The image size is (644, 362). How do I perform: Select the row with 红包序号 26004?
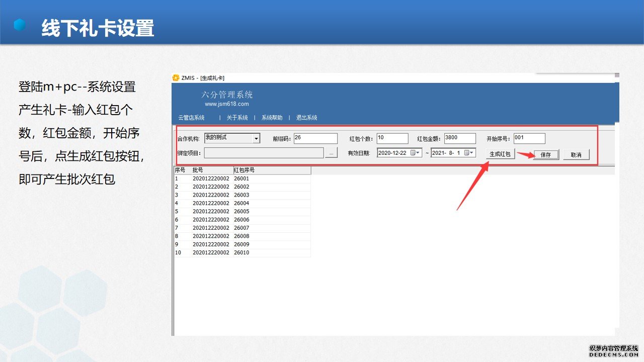pyautogui.click(x=242, y=203)
